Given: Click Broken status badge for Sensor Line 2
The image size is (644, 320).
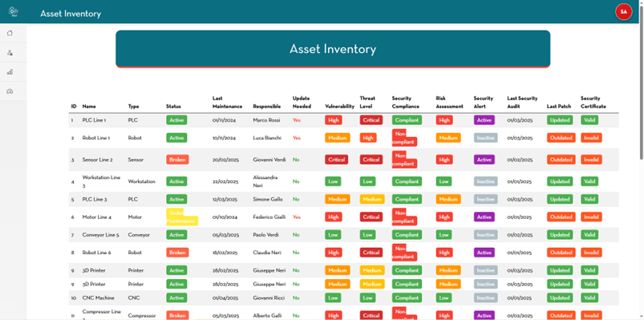Looking at the screenshot, I should (177, 160).
